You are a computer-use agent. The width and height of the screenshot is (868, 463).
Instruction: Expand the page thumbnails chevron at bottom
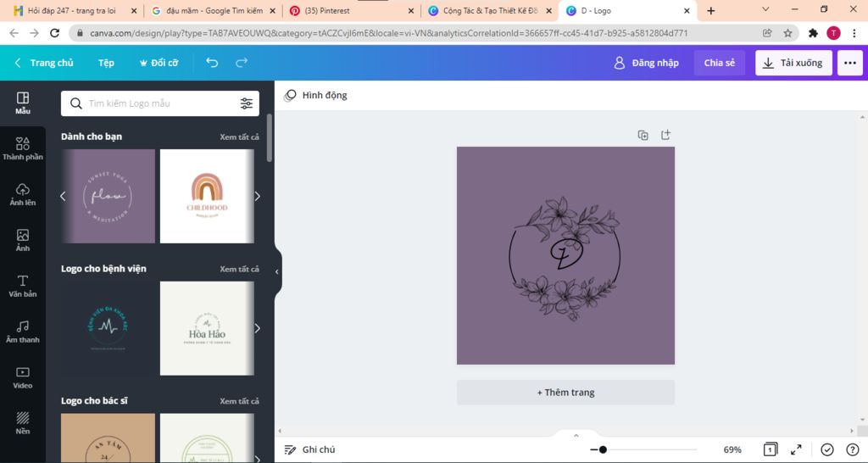tap(576, 436)
